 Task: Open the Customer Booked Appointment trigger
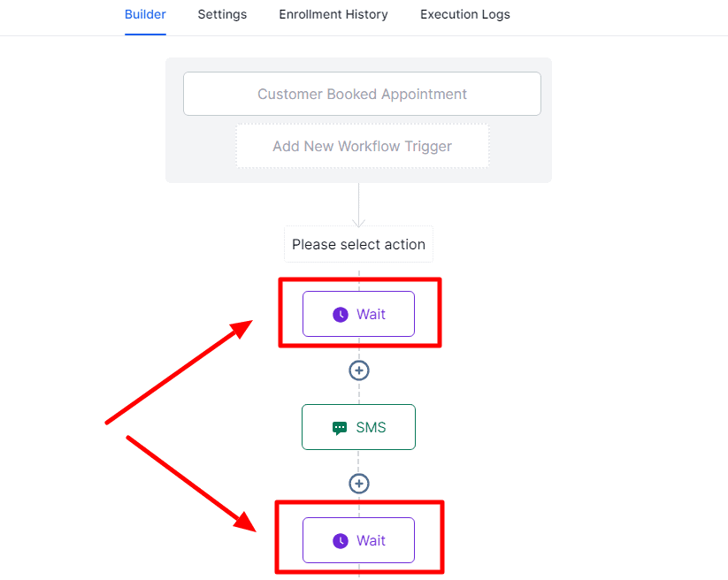(362, 94)
